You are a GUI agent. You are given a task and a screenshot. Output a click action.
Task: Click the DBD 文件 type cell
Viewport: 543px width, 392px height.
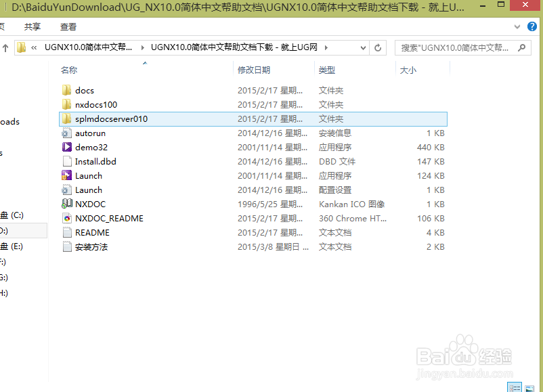tap(337, 161)
